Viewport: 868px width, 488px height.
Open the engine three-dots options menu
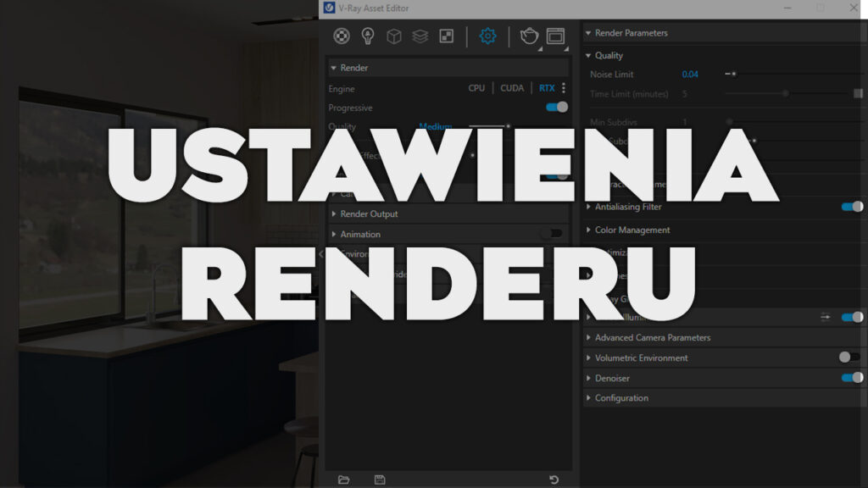click(564, 88)
